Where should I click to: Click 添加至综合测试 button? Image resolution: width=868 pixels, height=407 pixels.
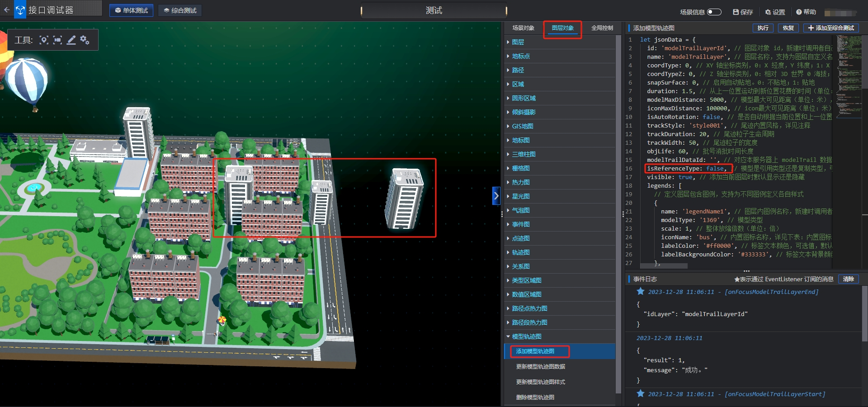[x=831, y=28]
